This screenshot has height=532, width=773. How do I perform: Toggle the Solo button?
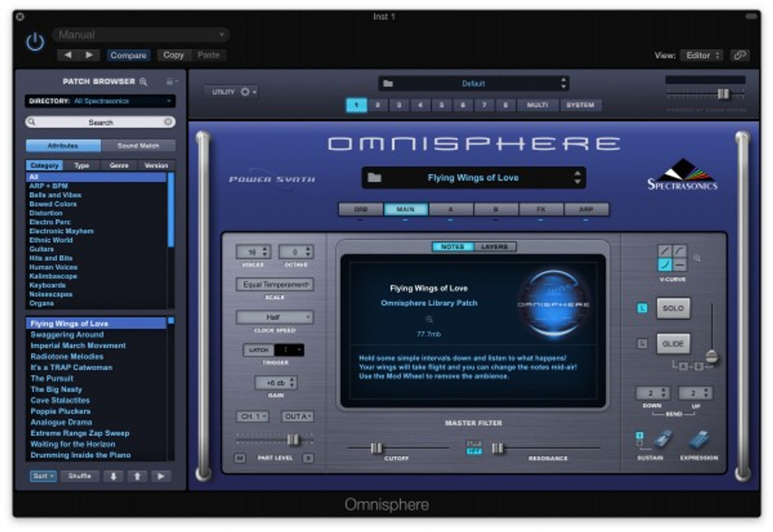[673, 308]
